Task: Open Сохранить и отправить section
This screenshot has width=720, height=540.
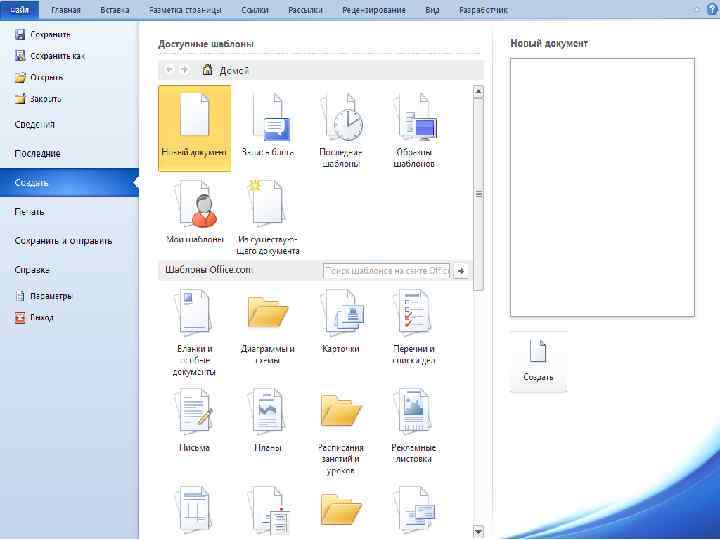Action: pyautogui.click(x=69, y=241)
